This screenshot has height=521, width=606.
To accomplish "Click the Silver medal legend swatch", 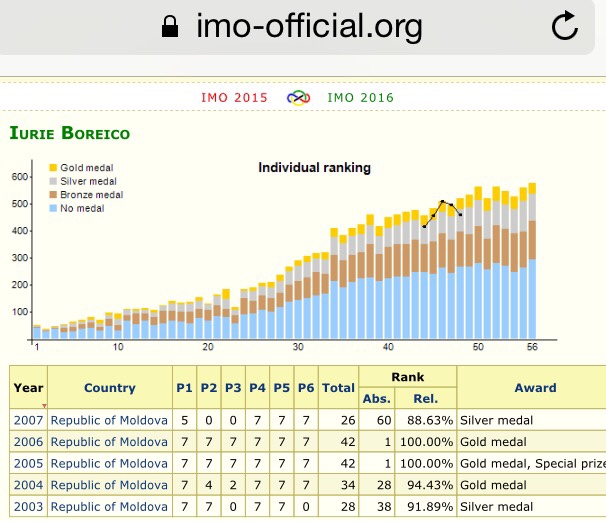I will [53, 181].
